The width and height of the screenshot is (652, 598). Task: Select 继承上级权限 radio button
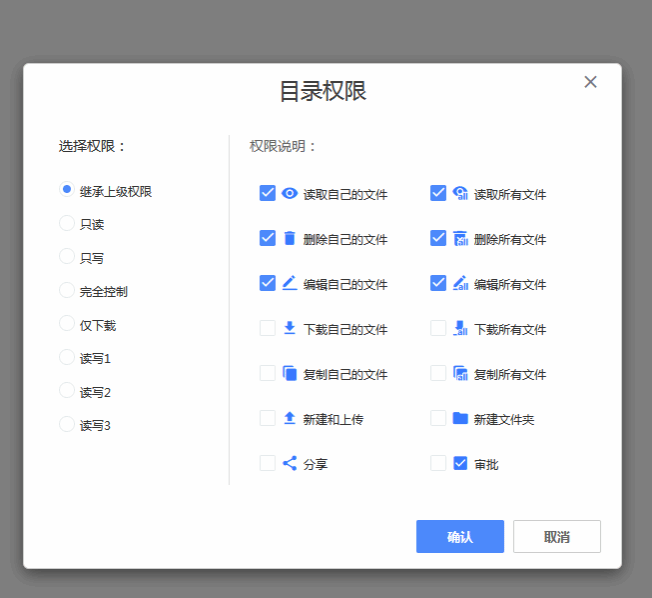67,190
